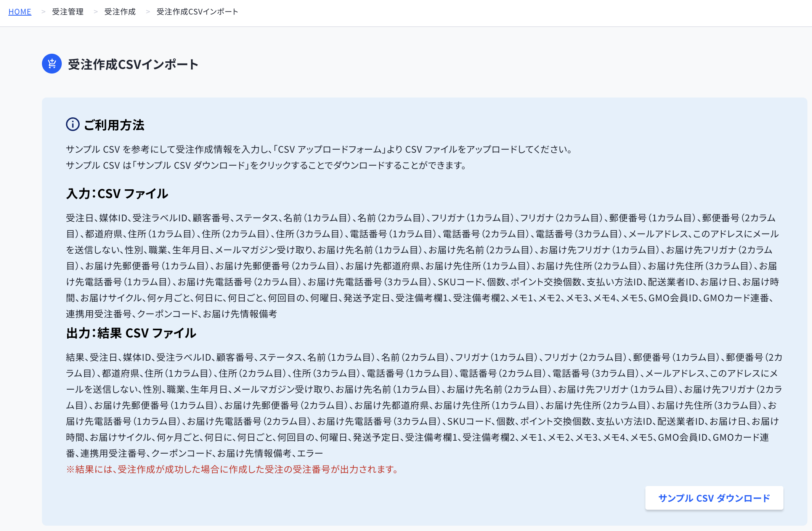812x531 pixels.
Task: Click the 受注作成 breadcrumb item
Action: 120,12
